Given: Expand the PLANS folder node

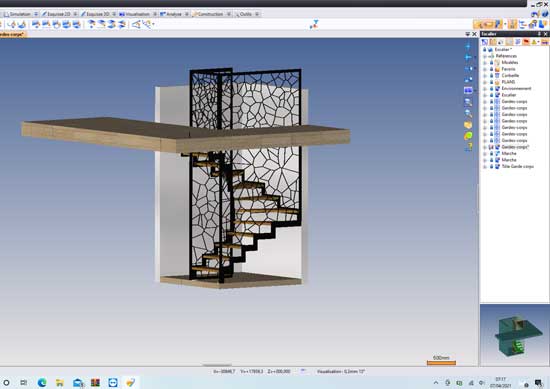Looking at the screenshot, I should coord(485,82).
